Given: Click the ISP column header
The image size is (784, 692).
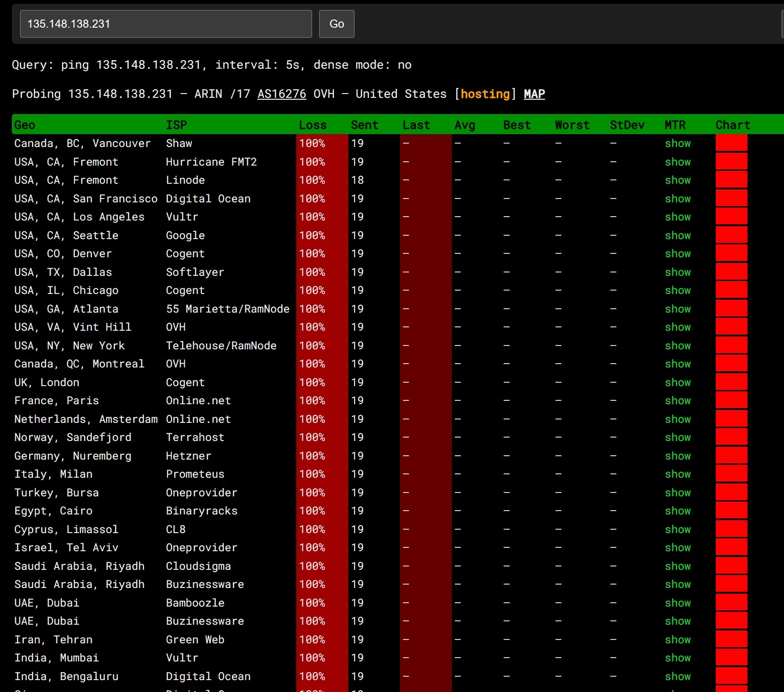Looking at the screenshot, I should 177,125.
